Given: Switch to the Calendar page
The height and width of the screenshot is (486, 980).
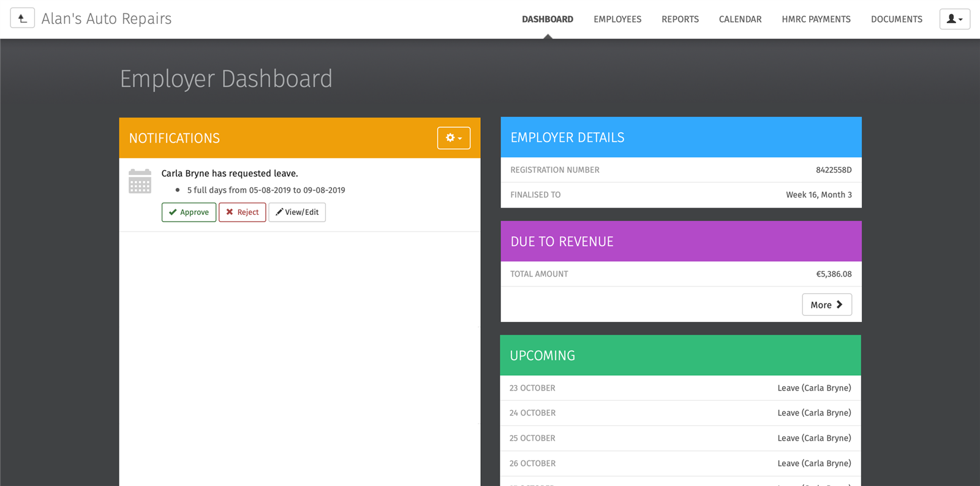Looking at the screenshot, I should [x=740, y=19].
